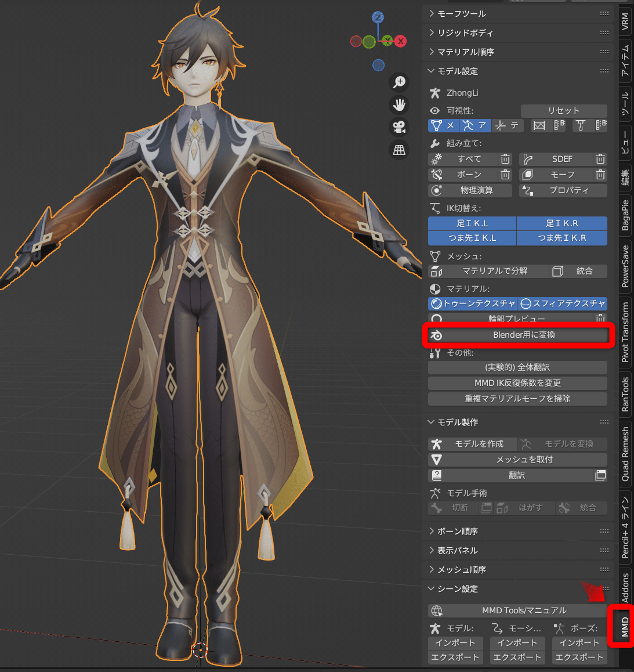Click ZhongLi model name text
Viewport: 634px width, 672px height.
click(x=462, y=93)
